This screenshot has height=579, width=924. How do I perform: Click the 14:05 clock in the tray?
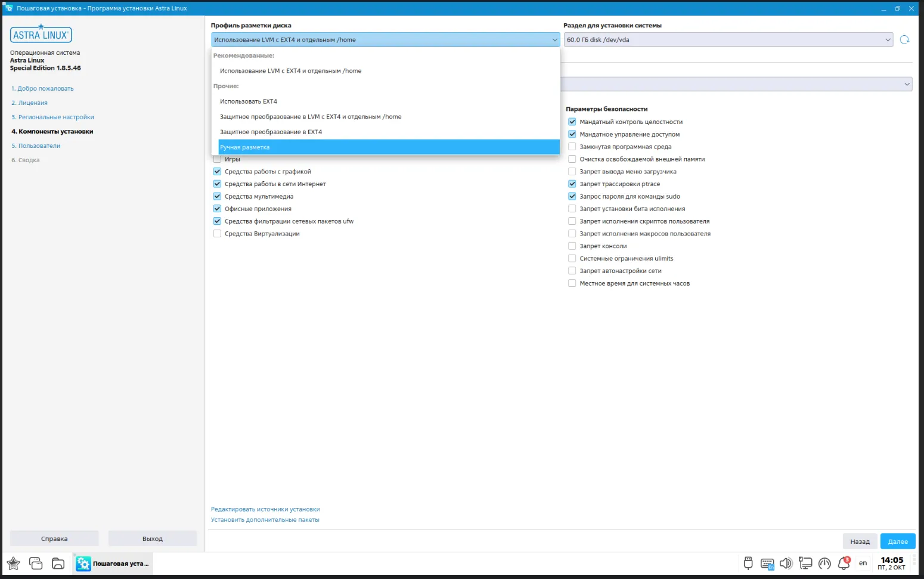coord(892,563)
